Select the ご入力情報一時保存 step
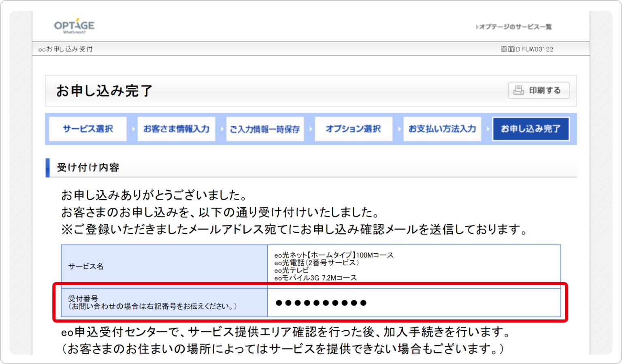 265,128
